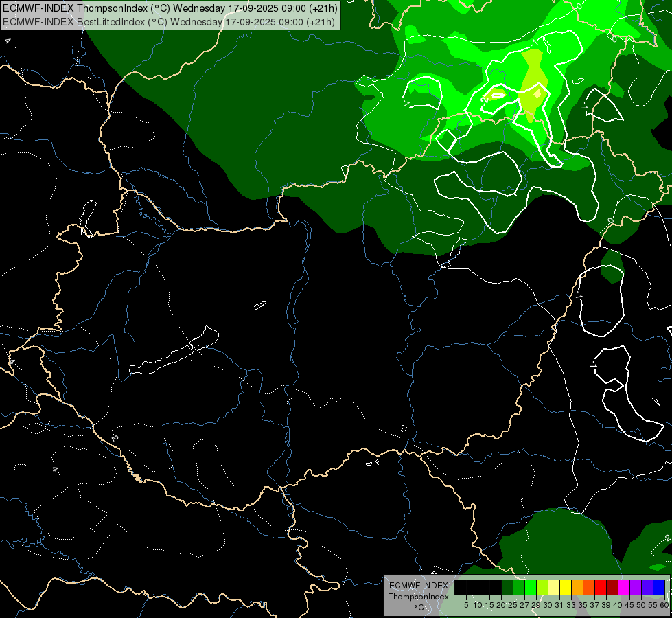The image size is (672, 618).
Task: Click the violet 50-55 legend swatch
Action: (647, 587)
